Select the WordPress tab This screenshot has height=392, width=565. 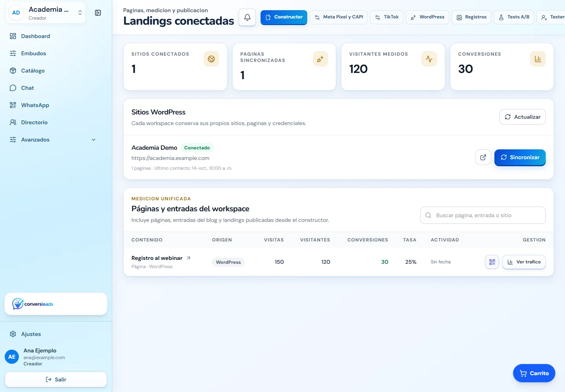pyautogui.click(x=427, y=17)
